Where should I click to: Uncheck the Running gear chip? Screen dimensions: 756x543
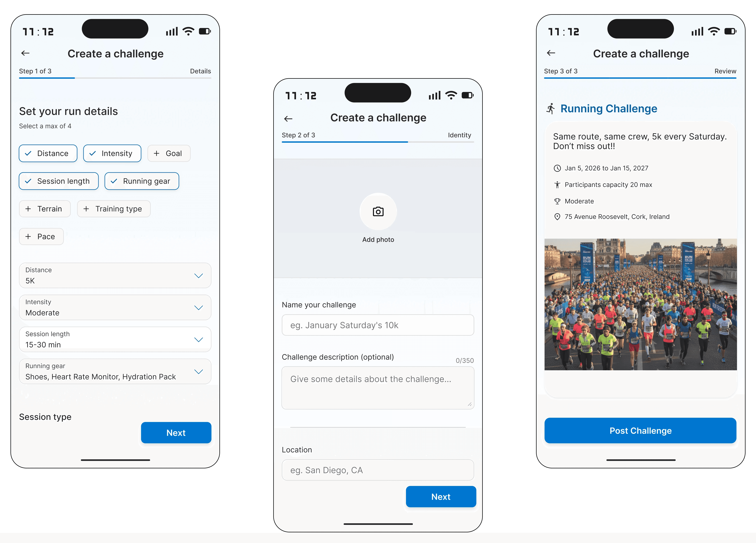pyautogui.click(x=142, y=181)
